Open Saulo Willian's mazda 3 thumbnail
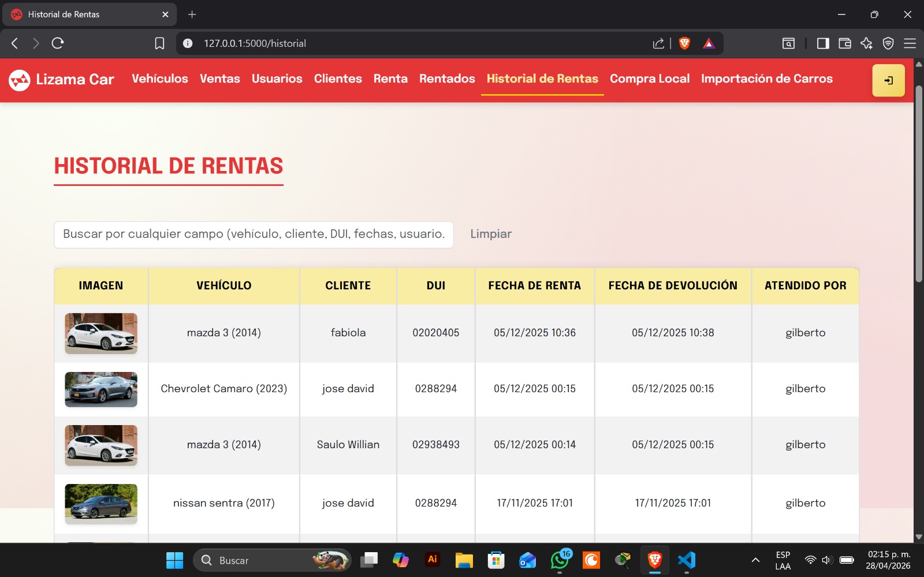The image size is (924, 577). 101,445
